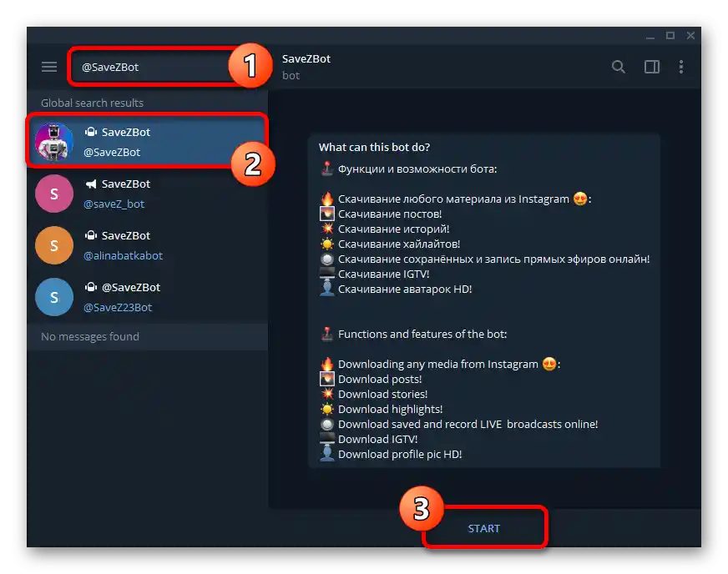Click the pink S avatar of @saveZ_bot
The image size is (728, 574).
(54, 194)
